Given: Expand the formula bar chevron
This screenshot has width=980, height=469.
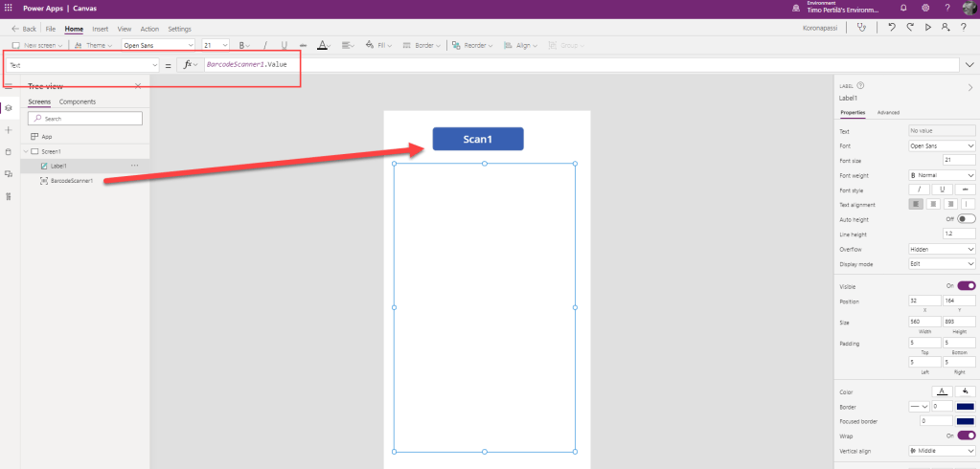Looking at the screenshot, I should (970, 64).
